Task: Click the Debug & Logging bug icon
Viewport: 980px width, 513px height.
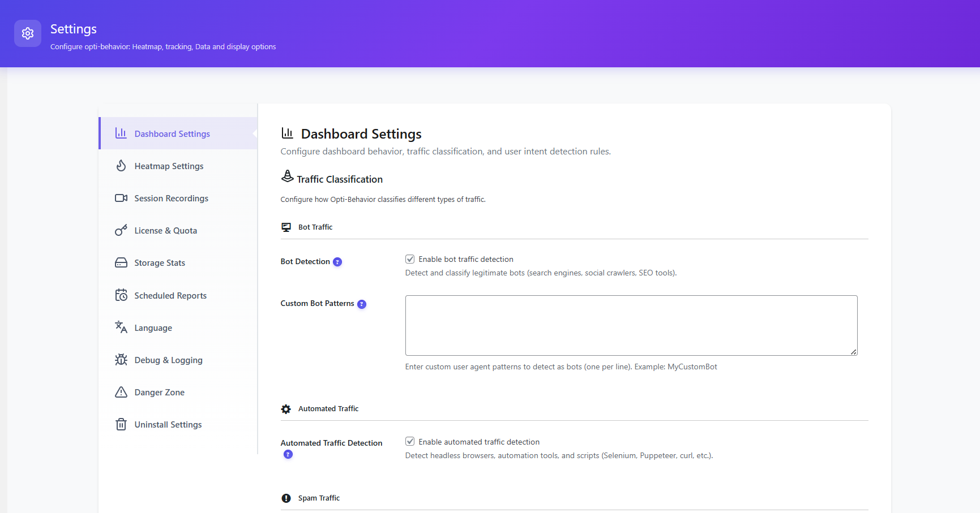Action: (121, 360)
